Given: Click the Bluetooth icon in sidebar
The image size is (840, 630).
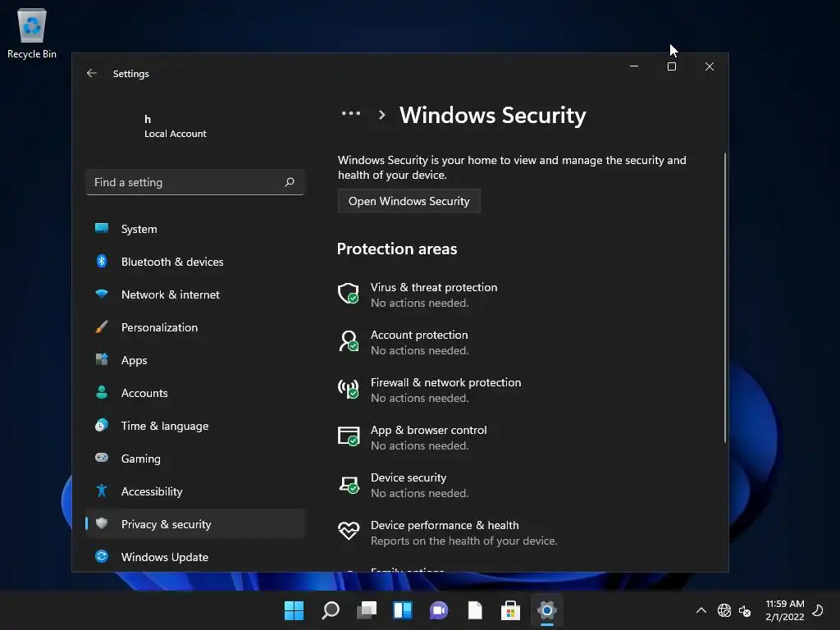Looking at the screenshot, I should pos(101,261).
